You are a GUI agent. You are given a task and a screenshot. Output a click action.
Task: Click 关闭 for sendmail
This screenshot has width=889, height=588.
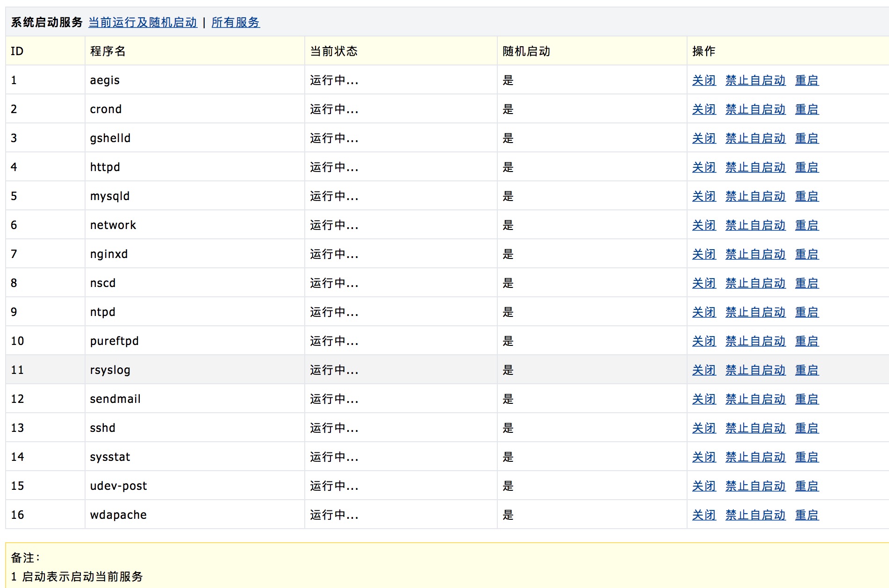[704, 399]
